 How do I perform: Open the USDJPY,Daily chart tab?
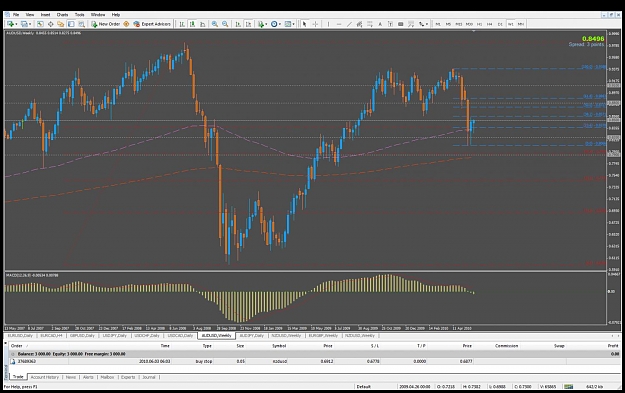pyautogui.click(x=114, y=336)
